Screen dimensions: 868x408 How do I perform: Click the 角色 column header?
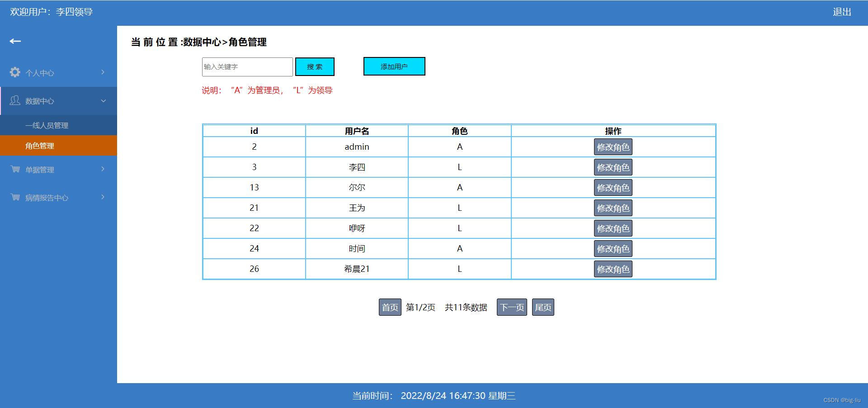[x=459, y=131]
